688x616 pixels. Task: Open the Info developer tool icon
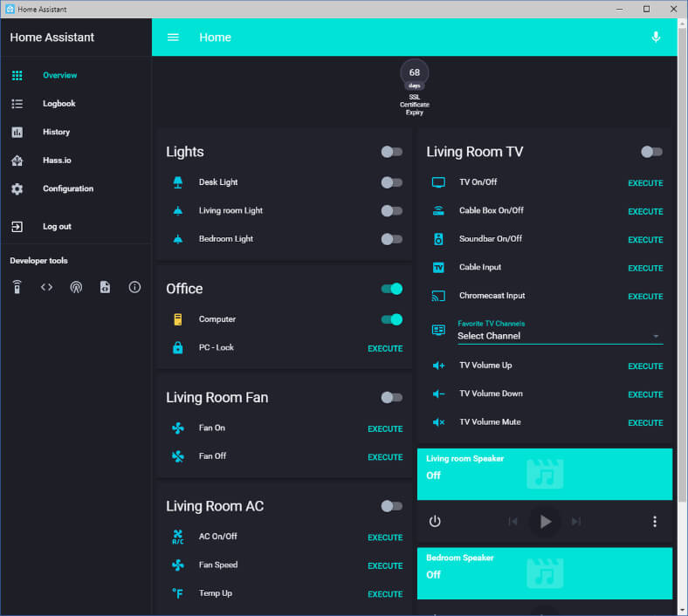tap(134, 287)
